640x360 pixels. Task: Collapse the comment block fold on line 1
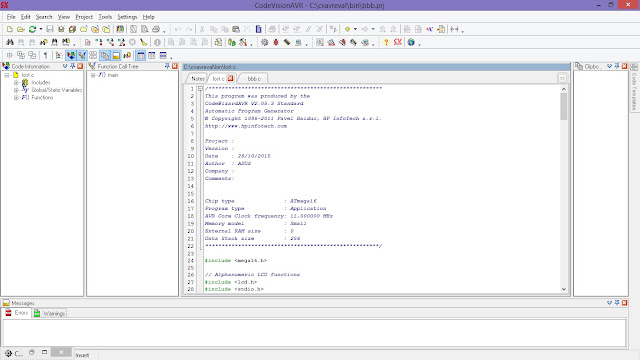tap(200, 89)
